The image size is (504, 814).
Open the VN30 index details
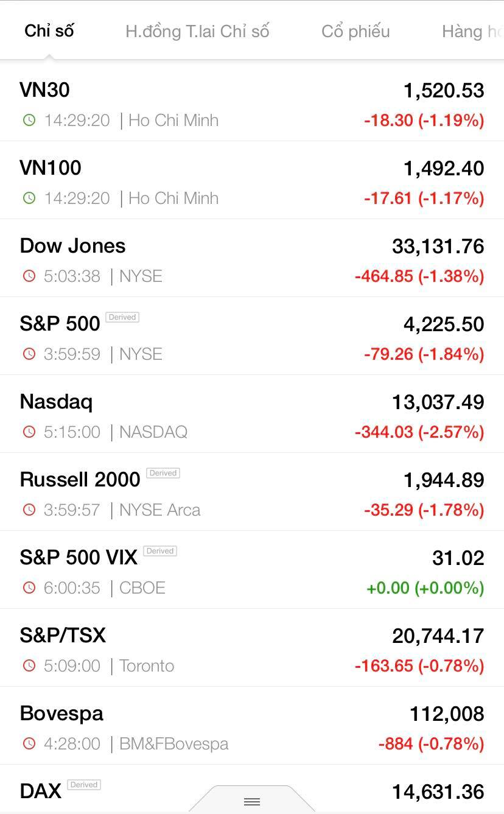pos(45,90)
